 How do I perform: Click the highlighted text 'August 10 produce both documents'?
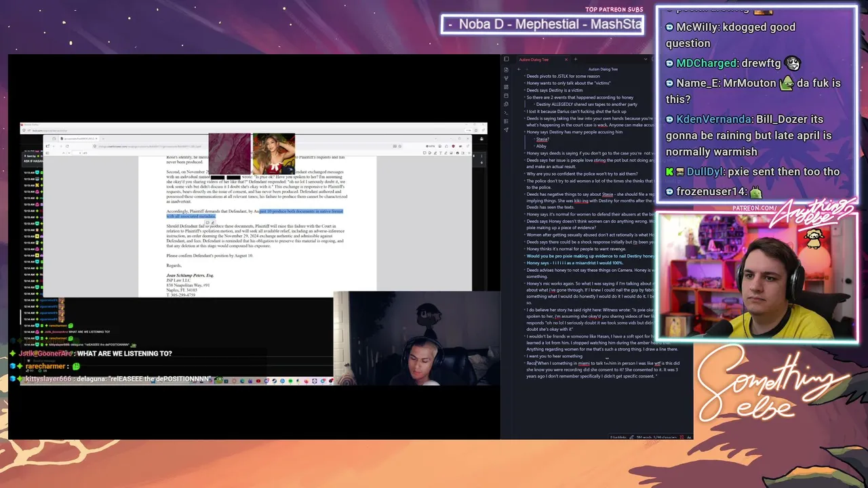pos(301,211)
